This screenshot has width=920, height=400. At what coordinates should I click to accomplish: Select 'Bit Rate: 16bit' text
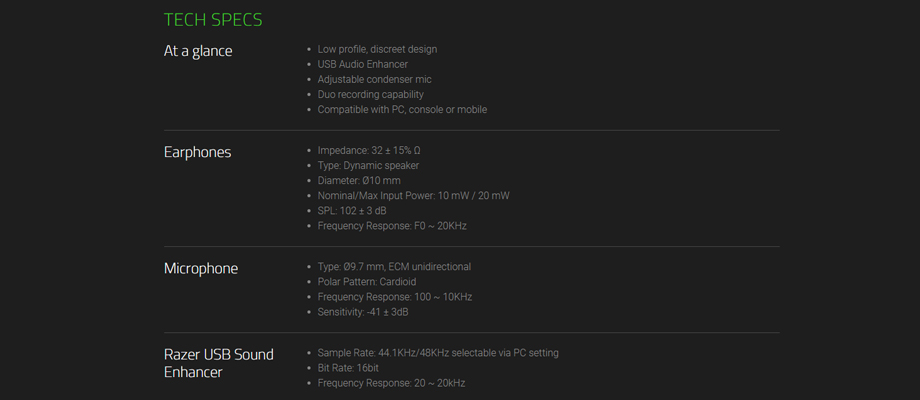click(x=349, y=368)
